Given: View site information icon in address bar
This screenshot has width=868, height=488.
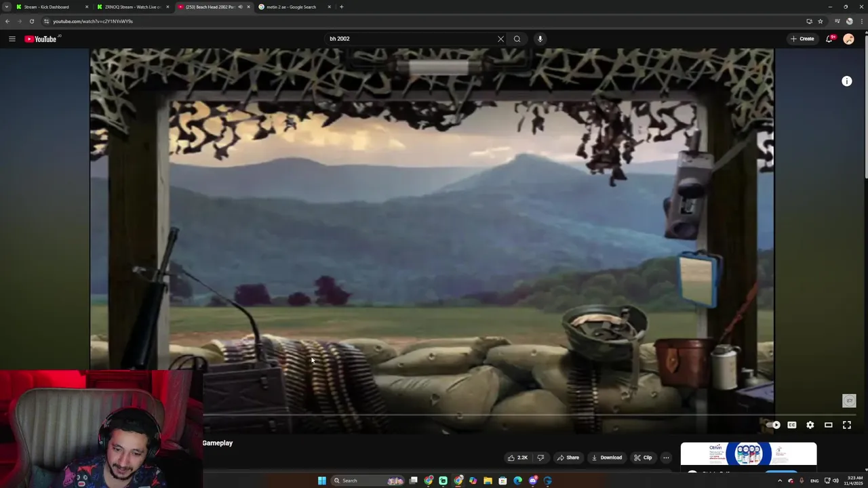Looking at the screenshot, I should [x=46, y=21].
